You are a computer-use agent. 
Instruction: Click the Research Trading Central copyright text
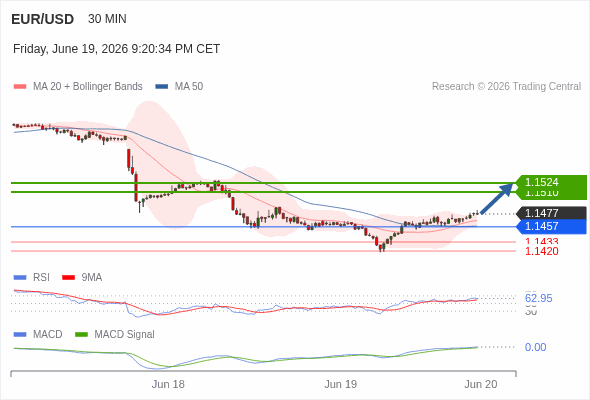click(506, 87)
